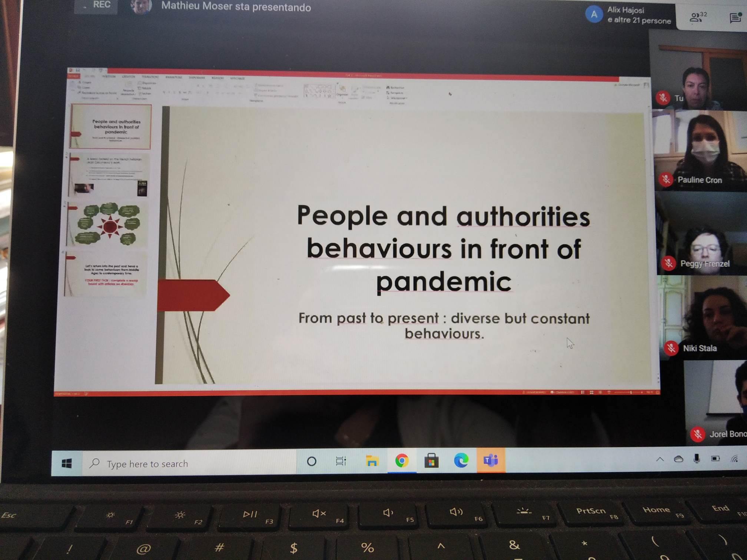Click the battery status tray icon

(716, 459)
